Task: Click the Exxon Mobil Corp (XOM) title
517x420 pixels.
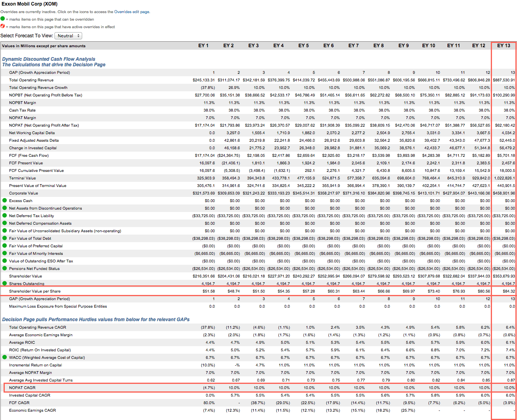Action: (x=29, y=4)
